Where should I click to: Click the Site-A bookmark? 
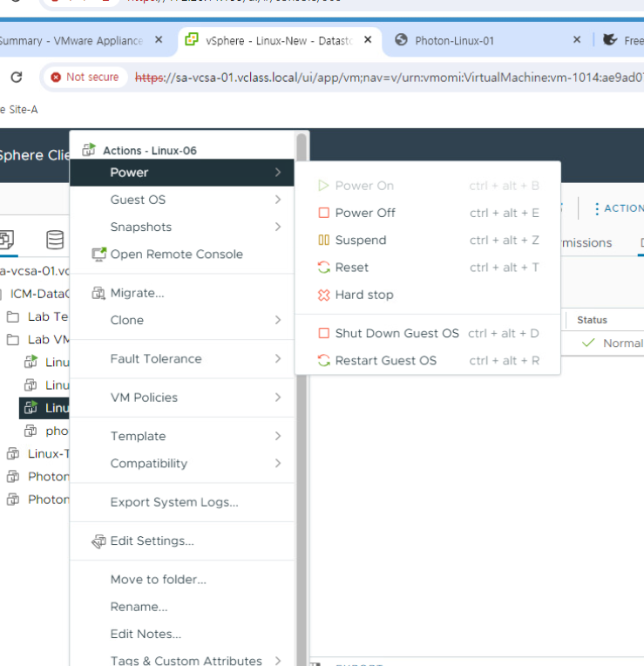pyautogui.click(x=19, y=110)
